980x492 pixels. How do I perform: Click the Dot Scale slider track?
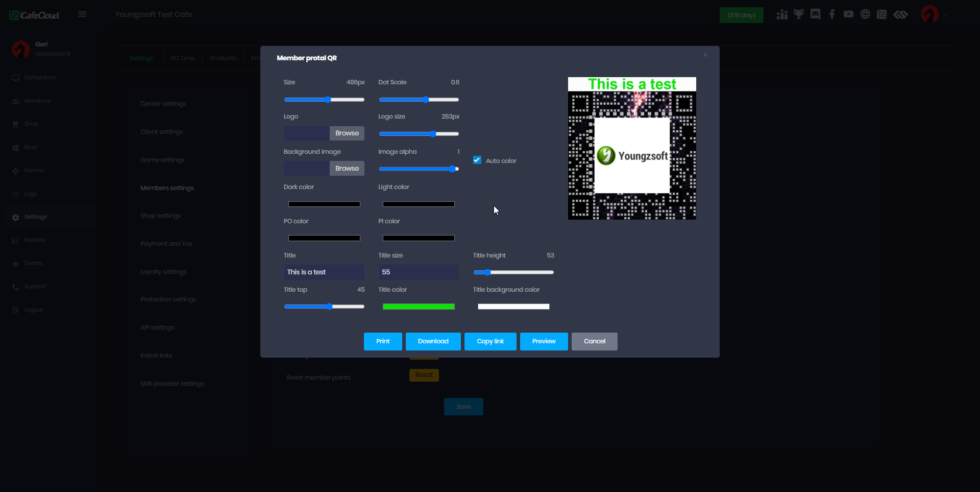419,100
